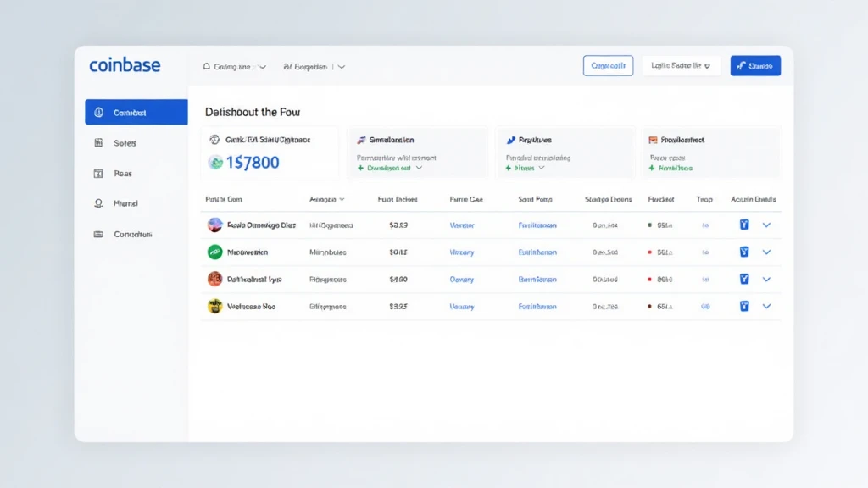
Task: Click the blue square action icon in the first row
Action: click(x=744, y=225)
